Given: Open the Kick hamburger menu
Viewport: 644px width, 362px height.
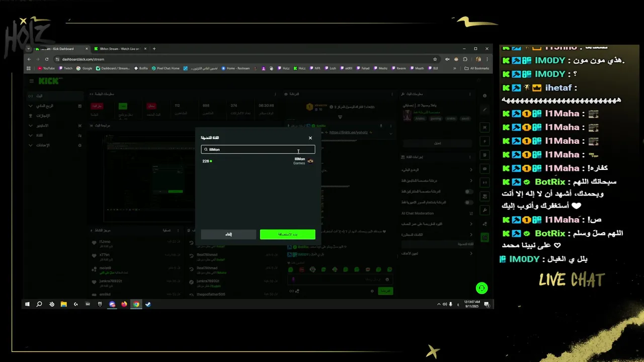Looking at the screenshot, I should coord(31,81).
